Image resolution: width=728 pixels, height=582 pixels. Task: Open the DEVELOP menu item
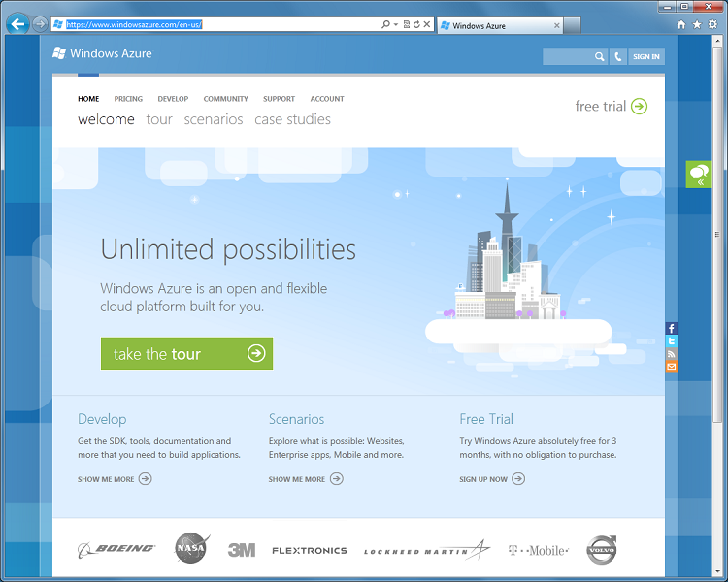point(173,99)
